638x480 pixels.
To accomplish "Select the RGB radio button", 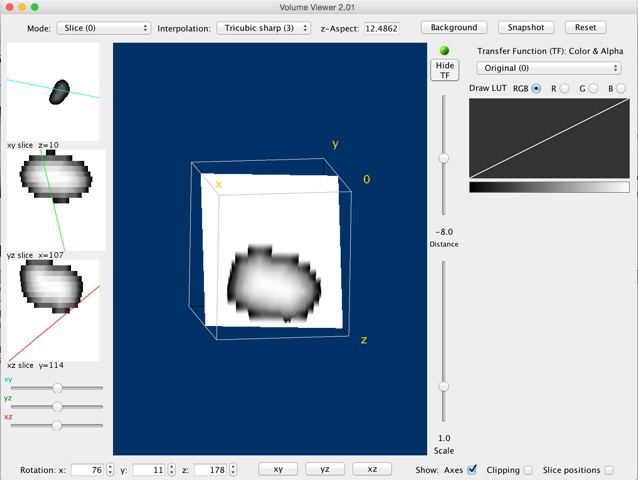I will pos(537,89).
